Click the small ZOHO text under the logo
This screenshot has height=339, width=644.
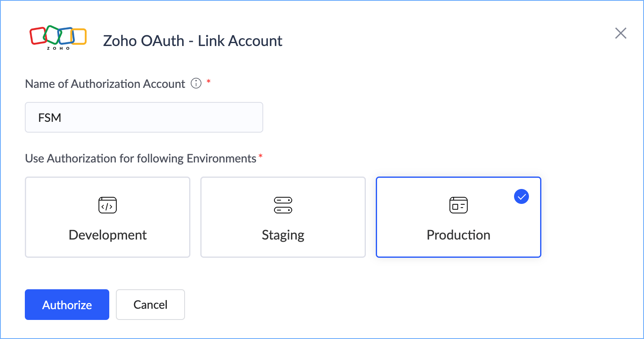click(x=58, y=48)
